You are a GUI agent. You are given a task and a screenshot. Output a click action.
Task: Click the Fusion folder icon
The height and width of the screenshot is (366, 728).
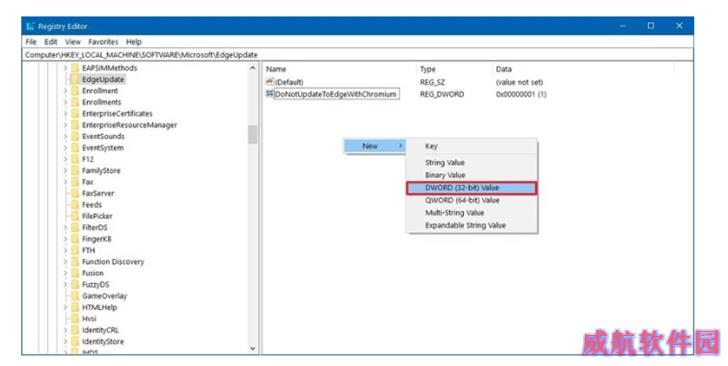coord(75,273)
